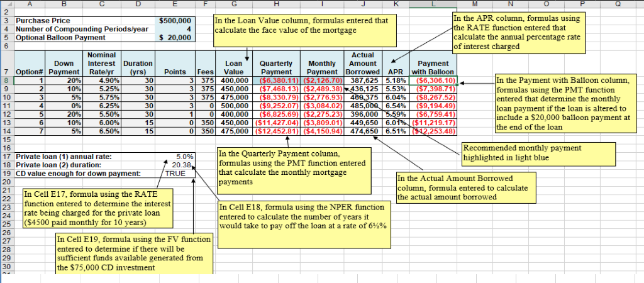Viewport: 644px width, 283px height.
Task: Select the monthly payment ($3,084.02) cell
Action: coord(323,106)
